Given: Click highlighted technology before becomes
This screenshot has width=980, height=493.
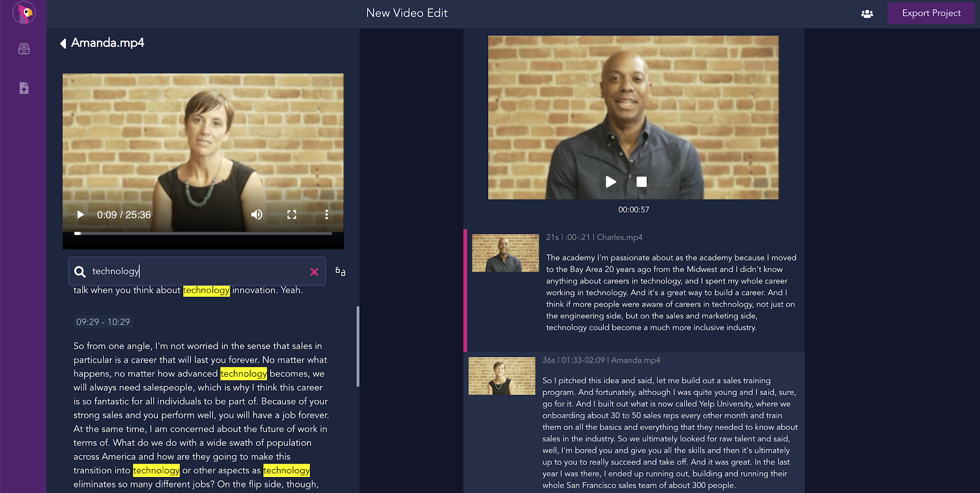Looking at the screenshot, I should pos(244,374).
